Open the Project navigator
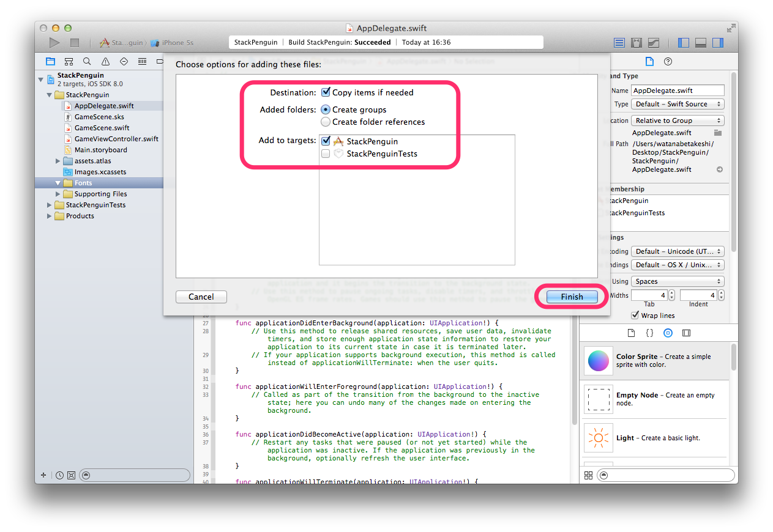This screenshot has height=532, width=773. click(x=50, y=61)
